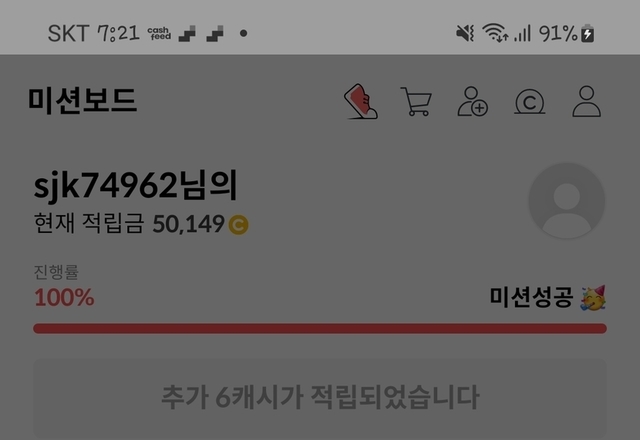The image size is (640, 440).
Task: Tap the party face emoji
Action: [x=593, y=298]
